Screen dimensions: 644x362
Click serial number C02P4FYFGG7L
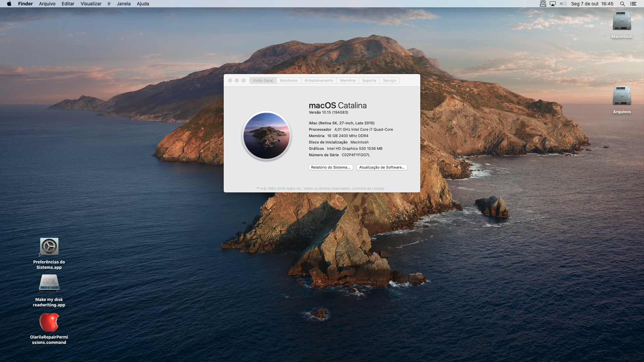tap(356, 155)
